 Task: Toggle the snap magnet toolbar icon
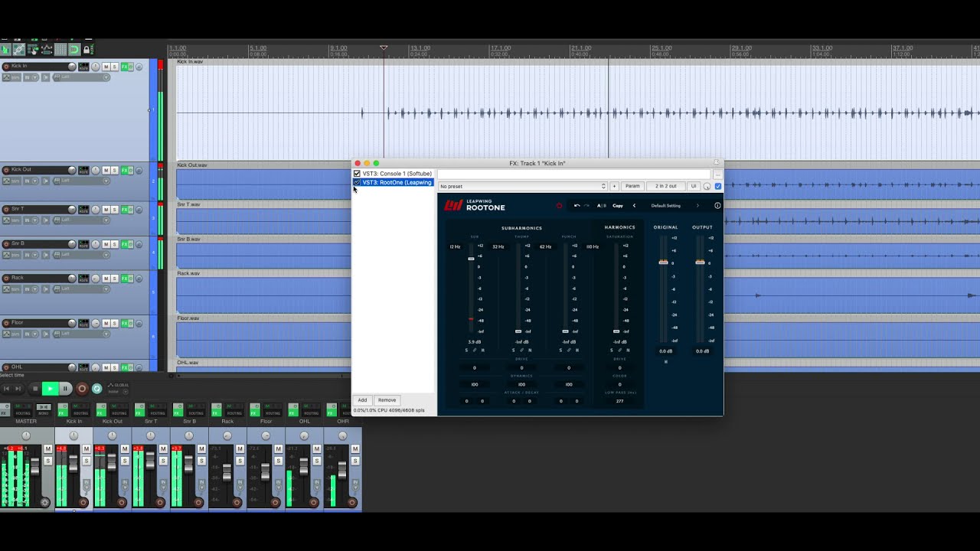(x=74, y=50)
